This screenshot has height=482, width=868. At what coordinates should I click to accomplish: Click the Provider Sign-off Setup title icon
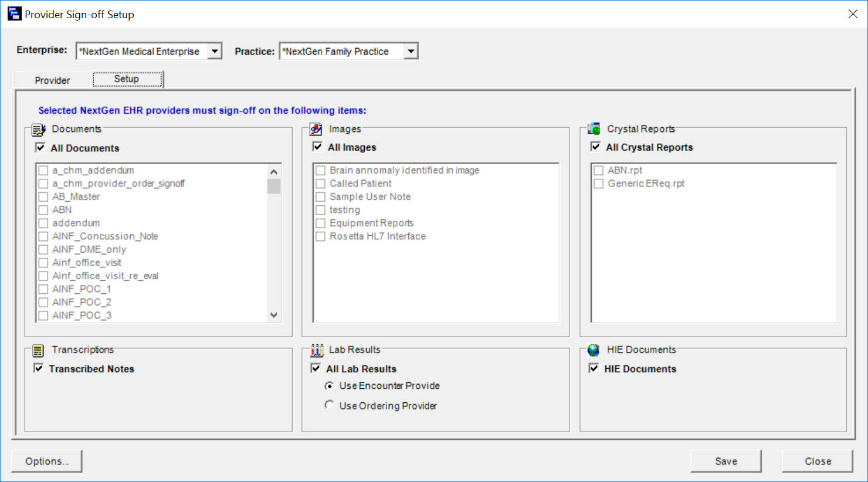click(14, 13)
